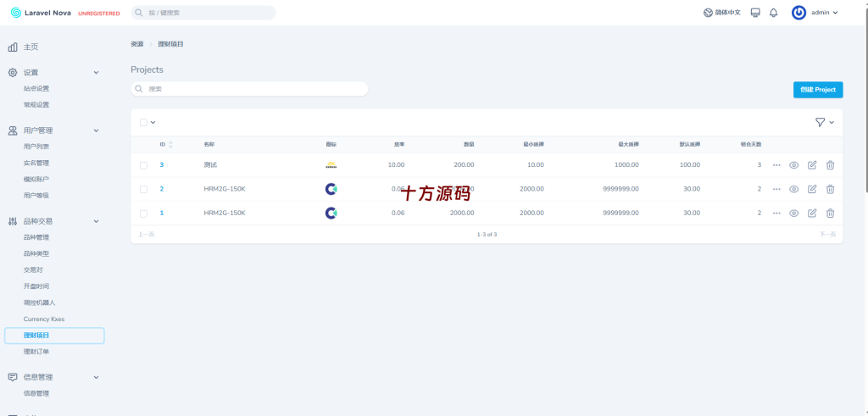Image resolution: width=868 pixels, height=416 pixels.
Task: Edit the project with ID 3
Action: [x=812, y=165]
